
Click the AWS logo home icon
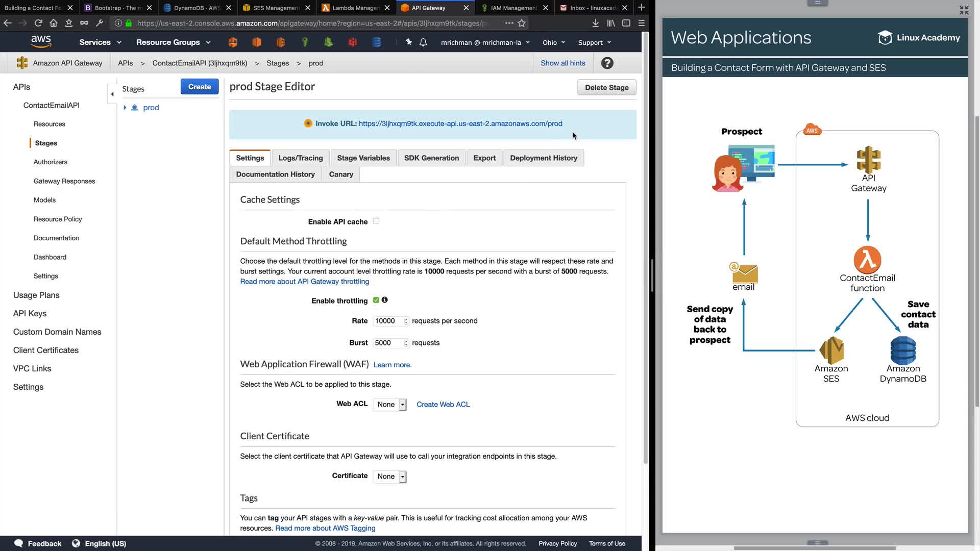pyautogui.click(x=41, y=42)
